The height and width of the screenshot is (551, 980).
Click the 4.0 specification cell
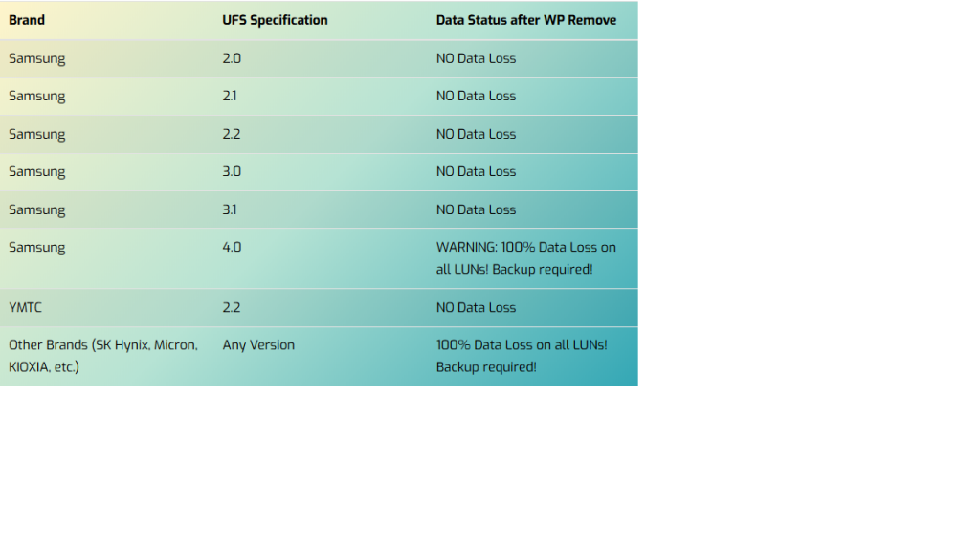point(232,247)
